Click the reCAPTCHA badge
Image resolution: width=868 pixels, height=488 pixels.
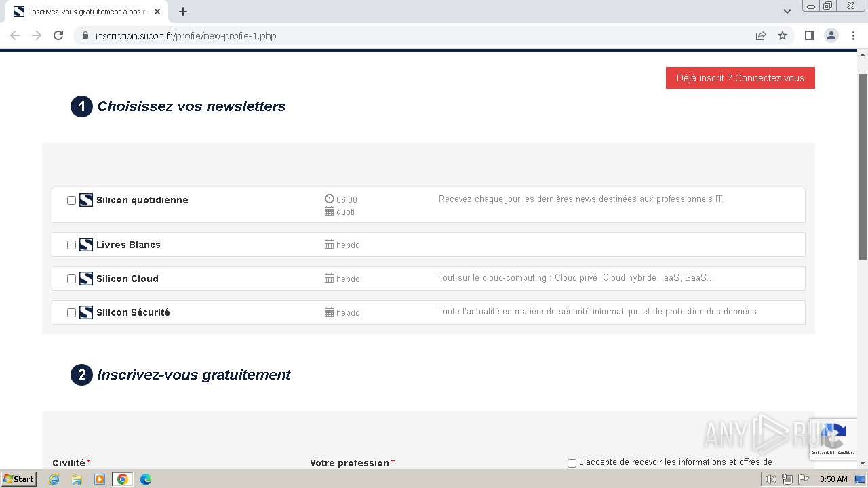tap(833, 439)
